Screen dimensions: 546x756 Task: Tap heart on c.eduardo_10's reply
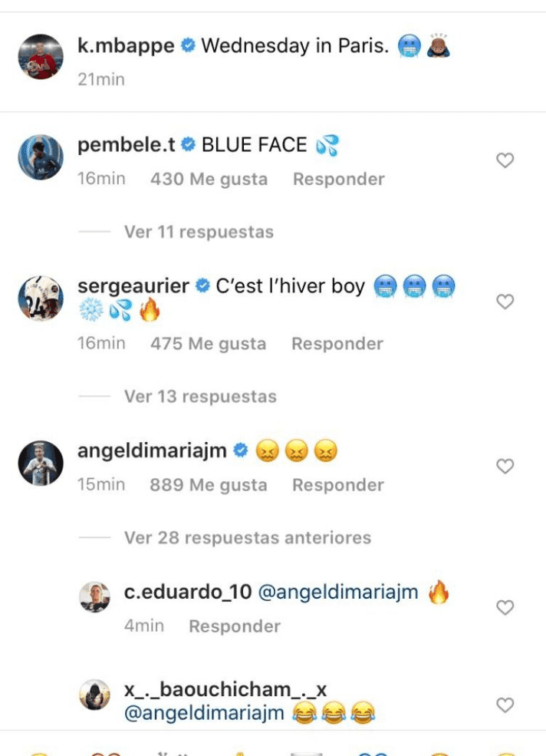(505, 607)
